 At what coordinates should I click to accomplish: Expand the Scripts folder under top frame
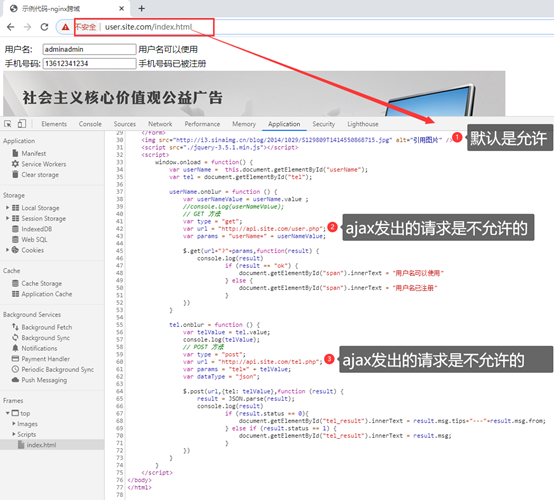coord(14,434)
